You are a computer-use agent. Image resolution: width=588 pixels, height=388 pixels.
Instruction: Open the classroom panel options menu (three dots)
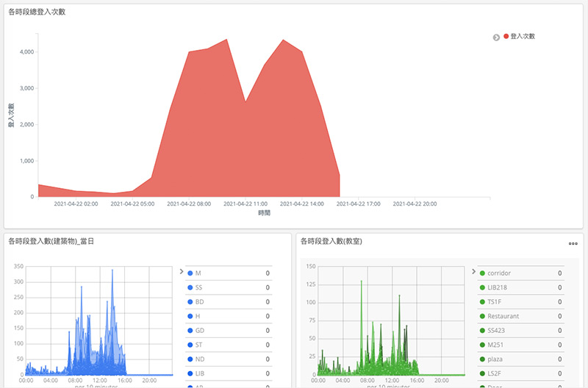573,242
